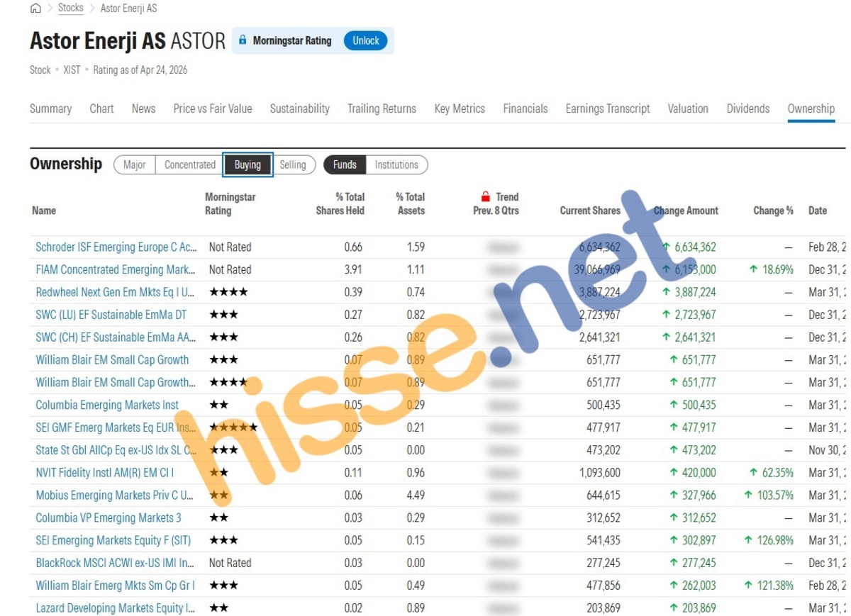
Task: Open the Dividends tab
Action: 748,108
